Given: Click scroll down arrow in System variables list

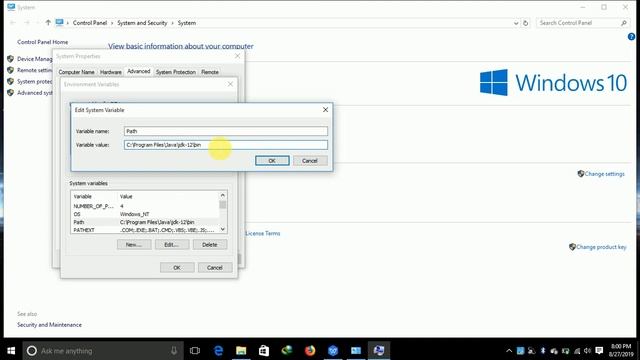Looking at the screenshot, I should (223, 229).
